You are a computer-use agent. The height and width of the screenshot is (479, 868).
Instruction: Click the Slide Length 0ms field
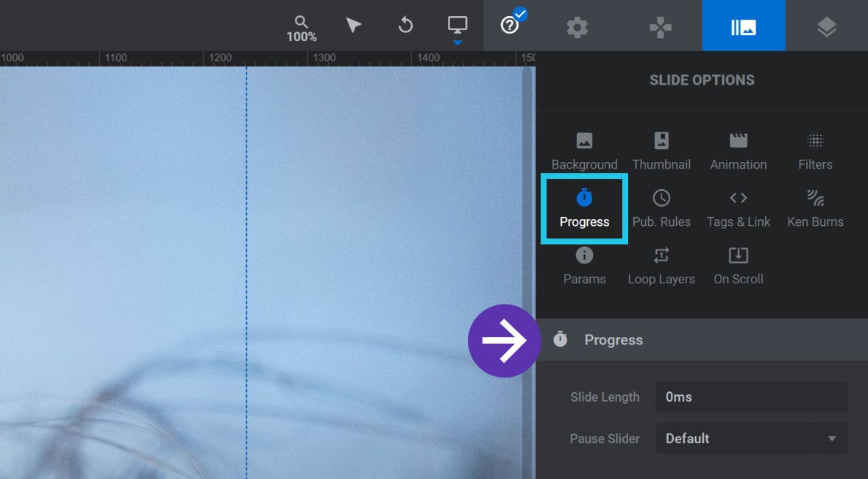(x=751, y=397)
